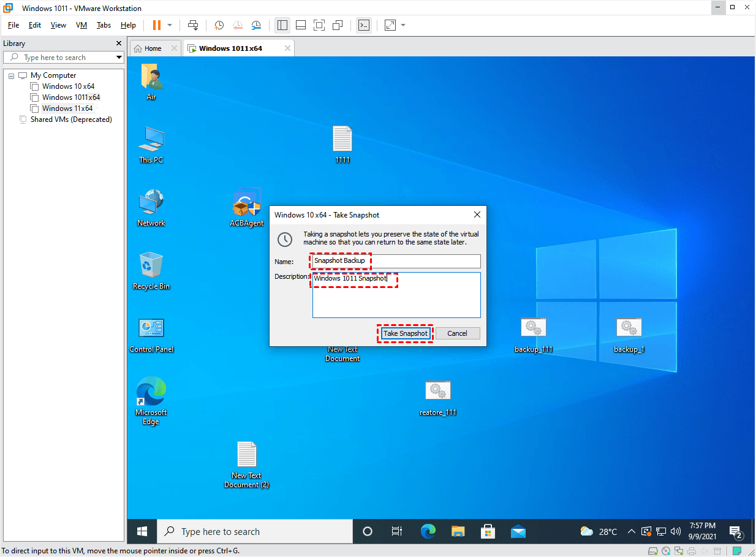Toggle the library sidebar view
This screenshot has height=557, width=756.
coord(282,25)
